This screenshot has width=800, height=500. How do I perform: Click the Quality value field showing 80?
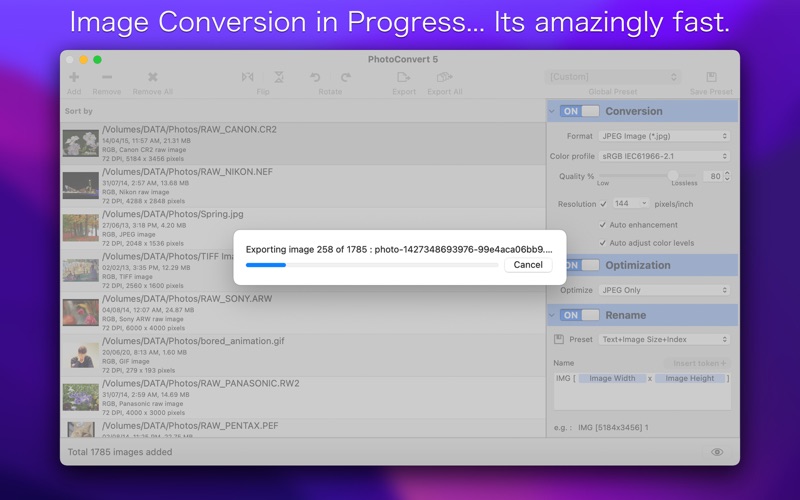(713, 176)
